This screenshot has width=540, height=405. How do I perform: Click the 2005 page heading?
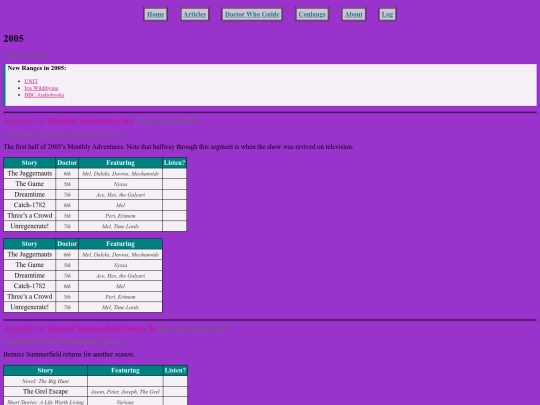click(x=13, y=38)
